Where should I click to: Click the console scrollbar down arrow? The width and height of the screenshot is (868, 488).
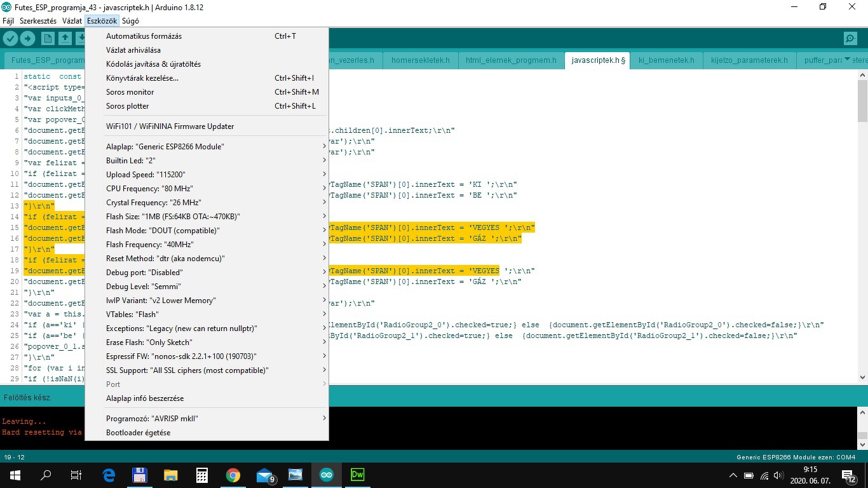coord(862,445)
